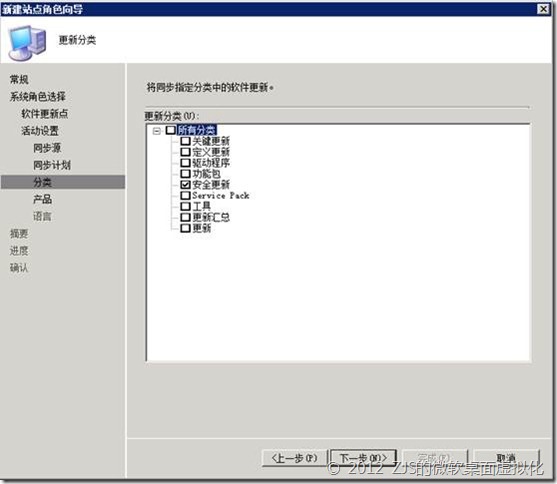Click the 下一步 next button
The width and height of the screenshot is (557, 484).
(x=363, y=458)
